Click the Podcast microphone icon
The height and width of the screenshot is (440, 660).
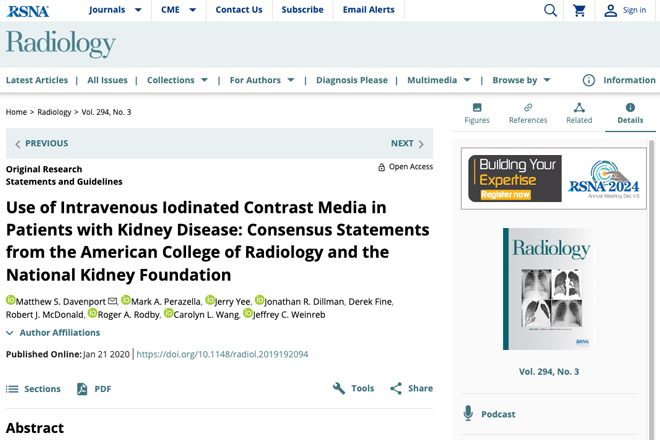coord(468,413)
